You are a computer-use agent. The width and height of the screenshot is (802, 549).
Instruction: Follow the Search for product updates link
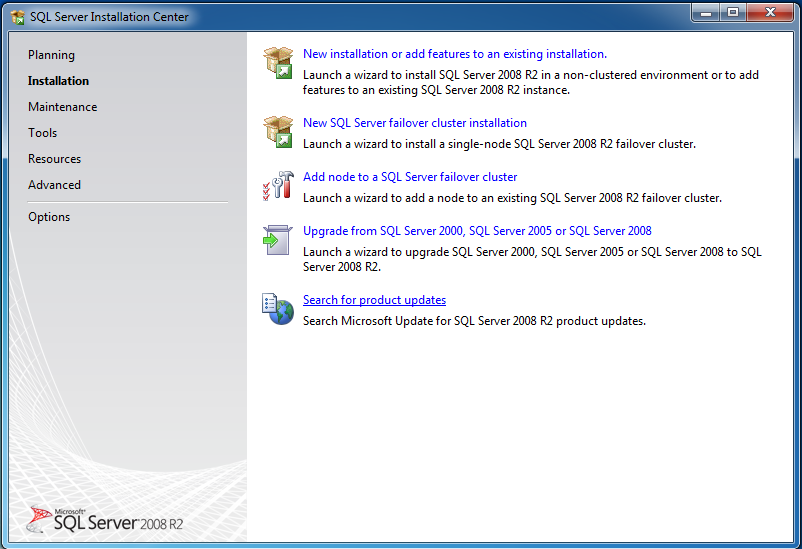[x=374, y=300]
